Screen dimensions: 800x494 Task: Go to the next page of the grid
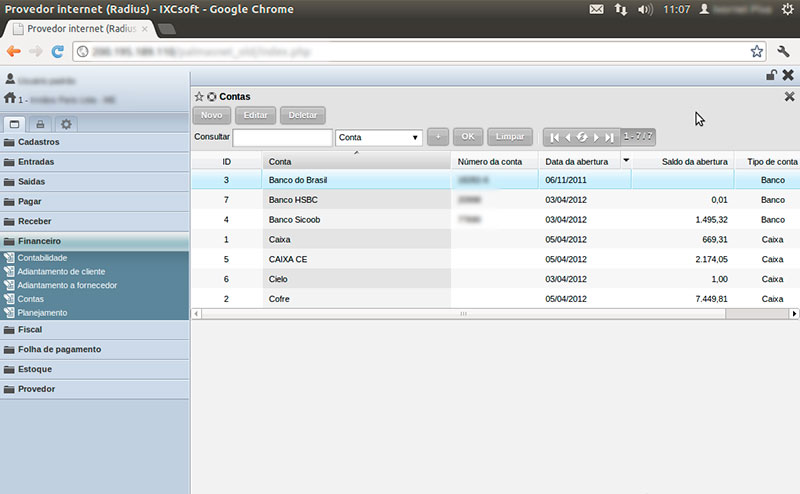(596, 137)
